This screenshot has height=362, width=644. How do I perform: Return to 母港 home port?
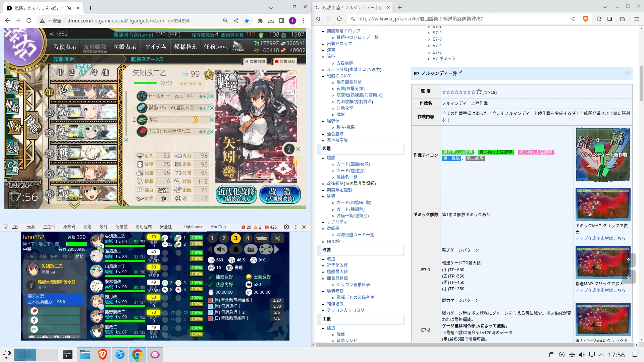click(x=32, y=125)
